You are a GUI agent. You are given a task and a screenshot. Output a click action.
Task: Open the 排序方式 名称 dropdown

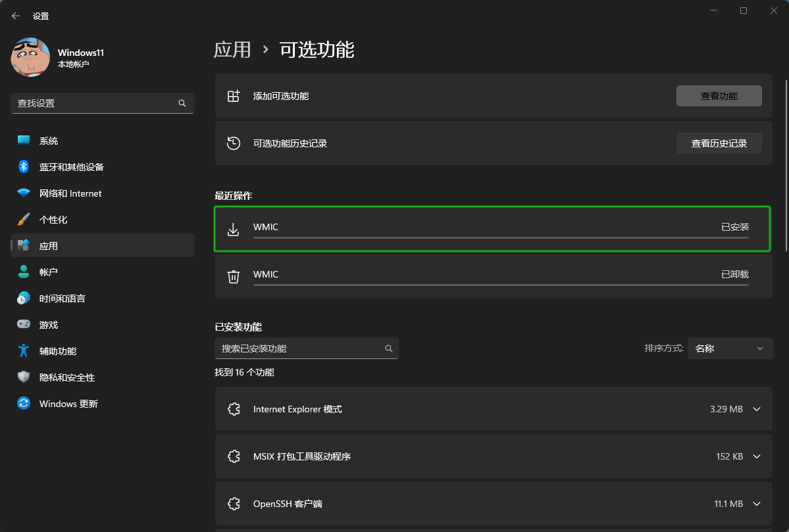click(x=730, y=349)
